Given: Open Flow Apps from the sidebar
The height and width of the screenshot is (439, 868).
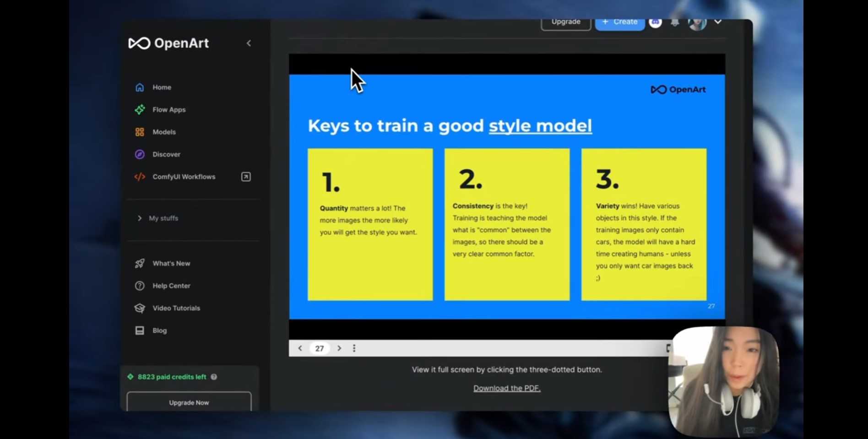Looking at the screenshot, I should 169,109.
